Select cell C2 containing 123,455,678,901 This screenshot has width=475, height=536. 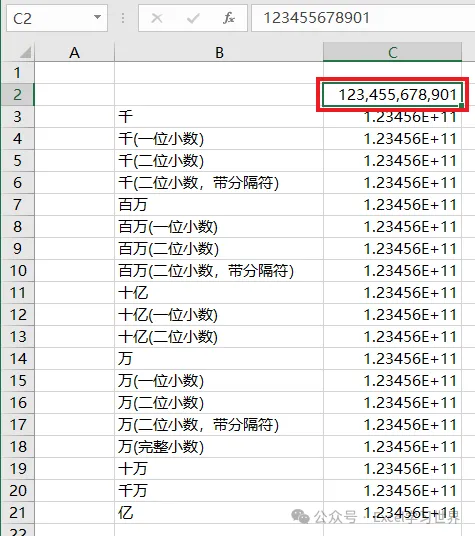392,94
